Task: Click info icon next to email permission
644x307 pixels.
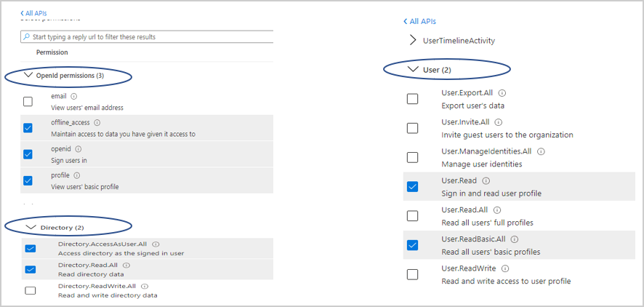Action: 74,96
